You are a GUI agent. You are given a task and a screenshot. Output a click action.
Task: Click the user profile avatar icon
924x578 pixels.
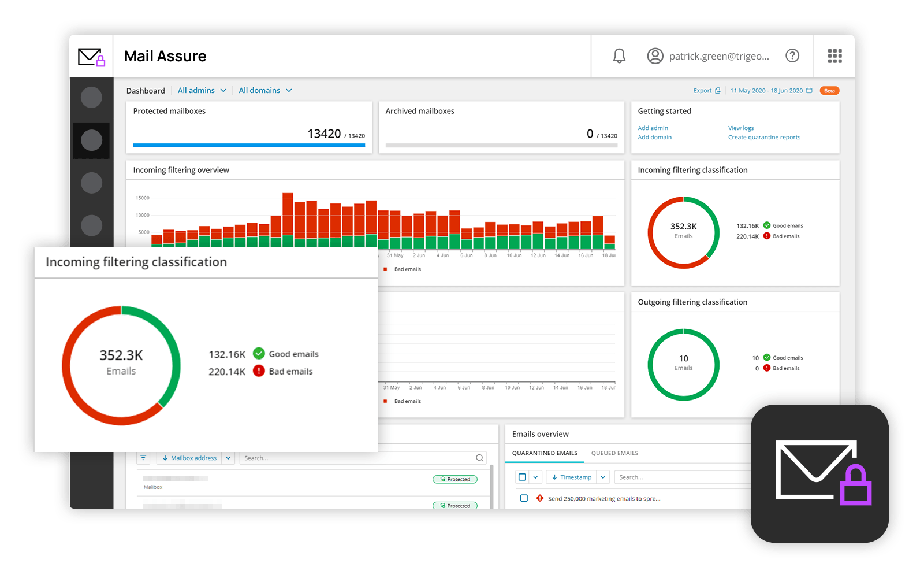point(655,56)
